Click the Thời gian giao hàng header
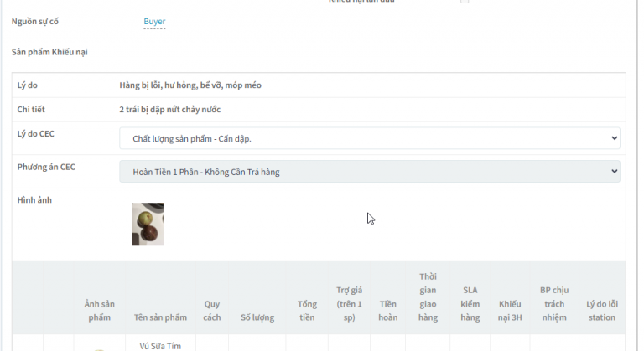This screenshot has height=351, width=644. tap(428, 297)
